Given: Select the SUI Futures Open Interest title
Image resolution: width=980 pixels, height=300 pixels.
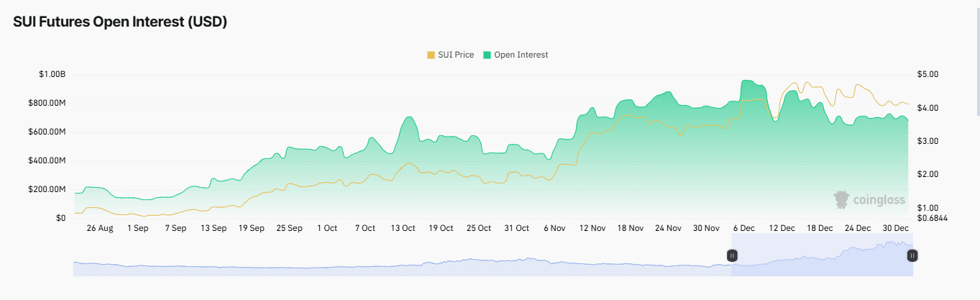Looking at the screenshot, I should [x=120, y=22].
